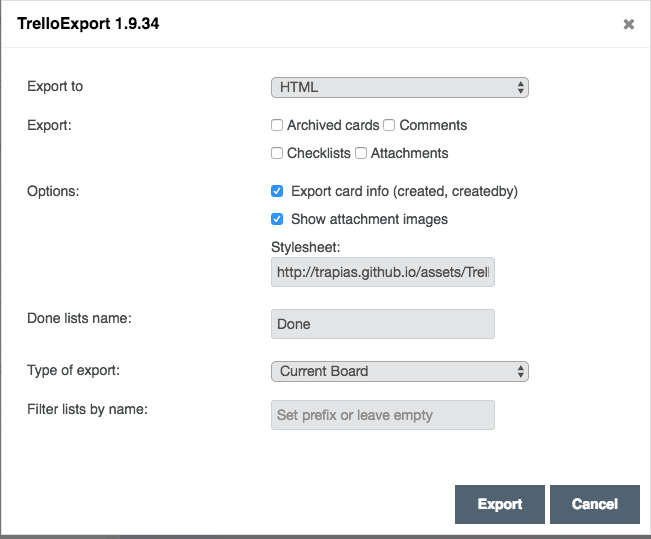Image resolution: width=651 pixels, height=539 pixels.
Task: Click the 'Filter lists by name:' label
Action: click(x=87, y=408)
